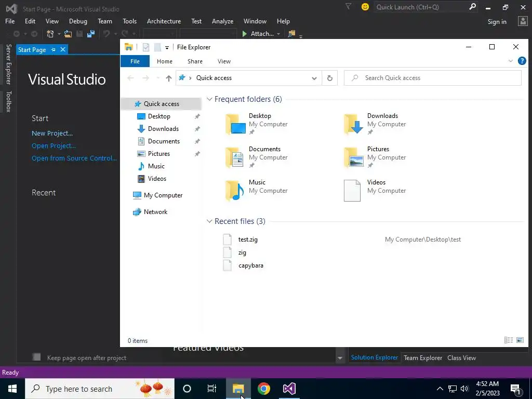532x399 pixels.
Task: Open the Action Center notifications icon
Action: coord(516,389)
